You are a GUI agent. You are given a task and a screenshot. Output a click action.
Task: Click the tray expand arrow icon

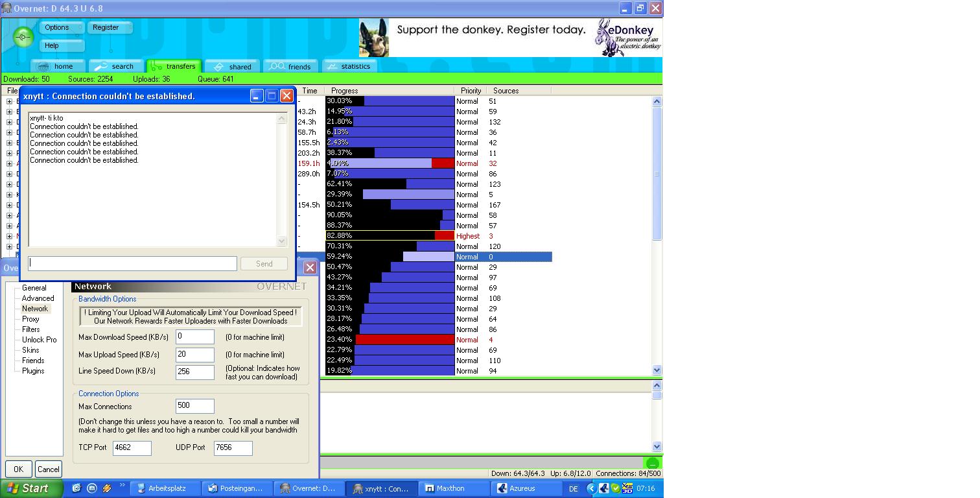coord(591,488)
